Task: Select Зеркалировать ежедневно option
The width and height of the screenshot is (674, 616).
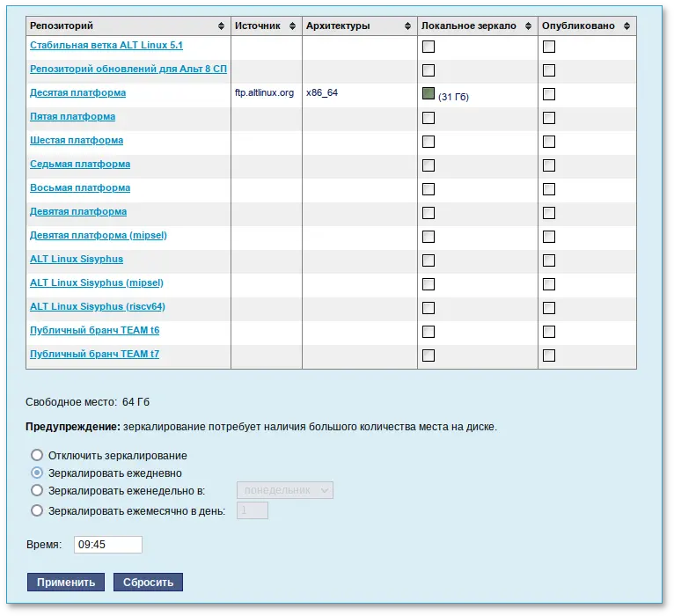Action: point(37,473)
